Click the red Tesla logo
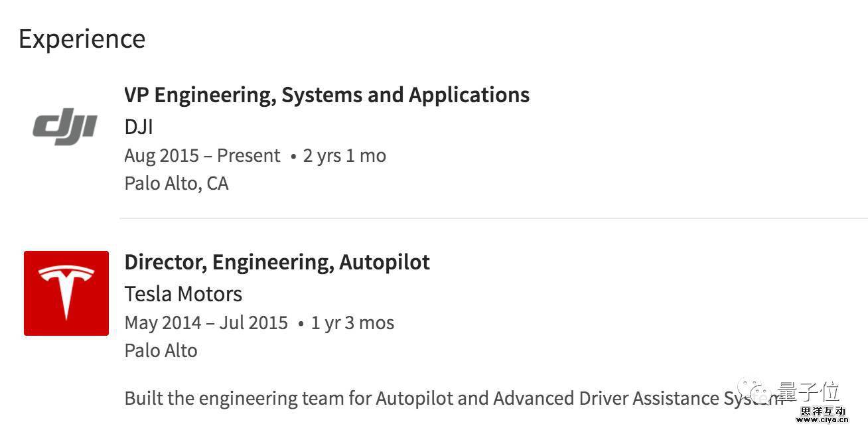The height and width of the screenshot is (430, 868). point(66,293)
